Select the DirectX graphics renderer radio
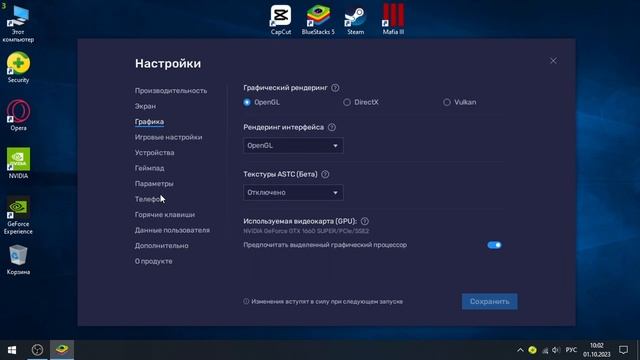 point(347,102)
